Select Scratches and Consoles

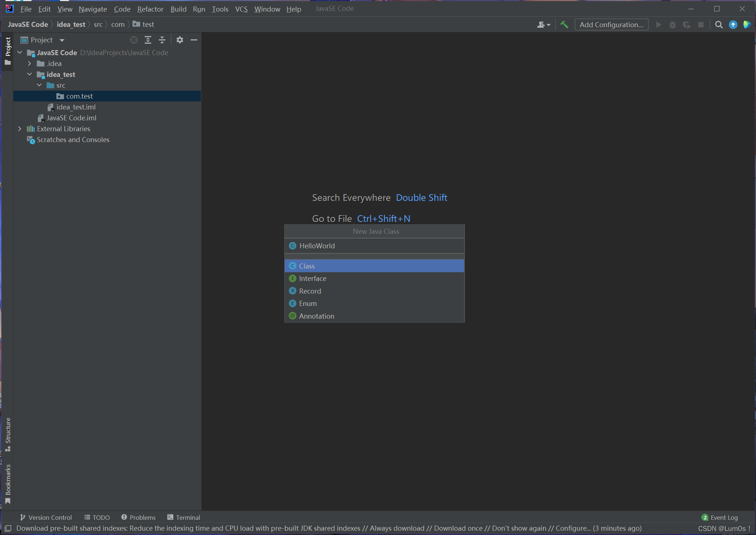click(68, 140)
